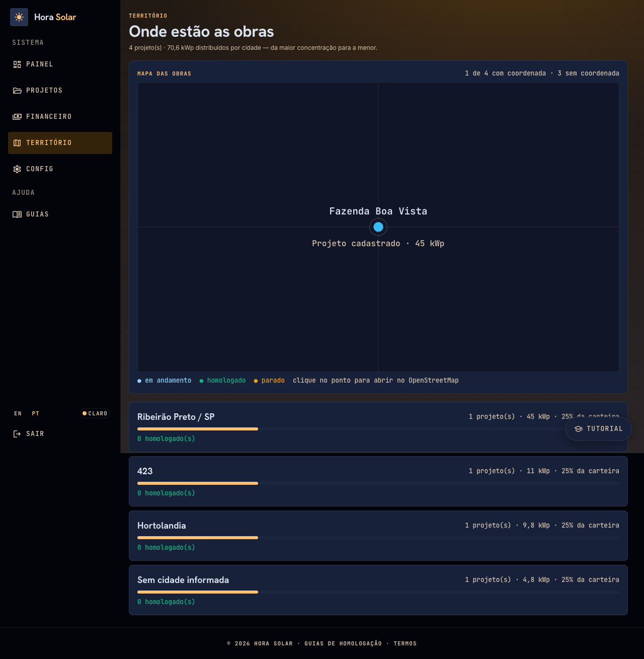Toggle the Claro light theme

click(x=95, y=414)
